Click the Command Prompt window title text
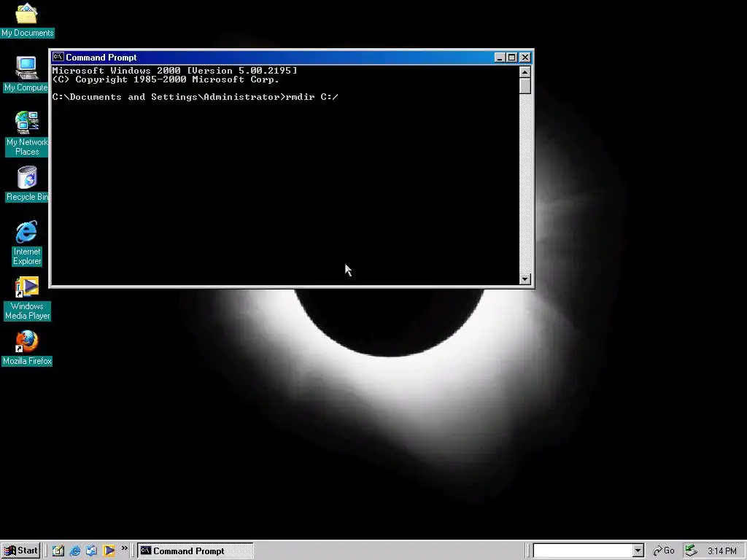The image size is (747, 560). point(101,57)
